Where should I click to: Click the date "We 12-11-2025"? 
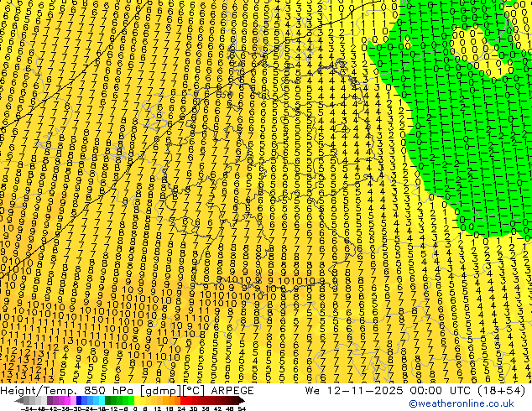tap(354, 391)
